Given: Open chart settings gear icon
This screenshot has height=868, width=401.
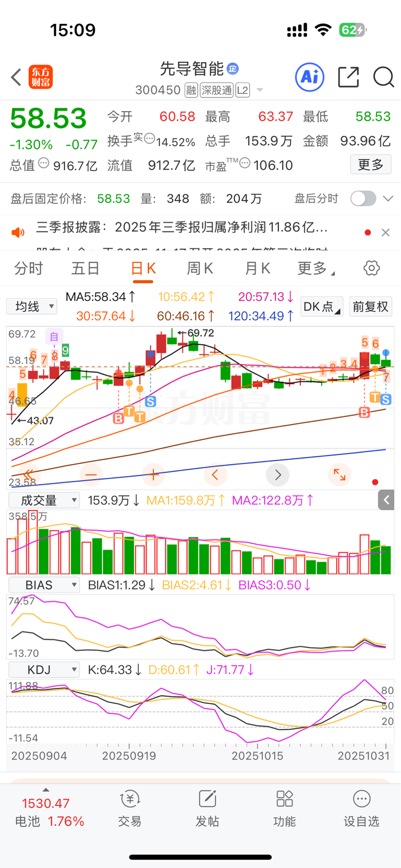Looking at the screenshot, I should click(x=372, y=268).
